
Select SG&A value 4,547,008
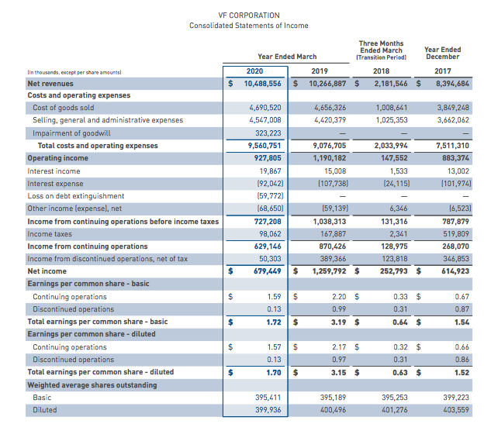pos(265,120)
